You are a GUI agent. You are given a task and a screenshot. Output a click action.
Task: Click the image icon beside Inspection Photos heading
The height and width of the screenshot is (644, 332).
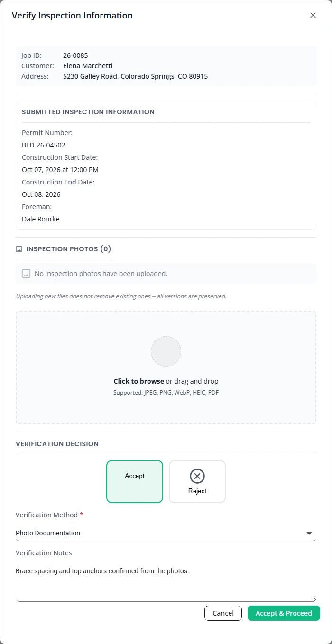(19, 249)
